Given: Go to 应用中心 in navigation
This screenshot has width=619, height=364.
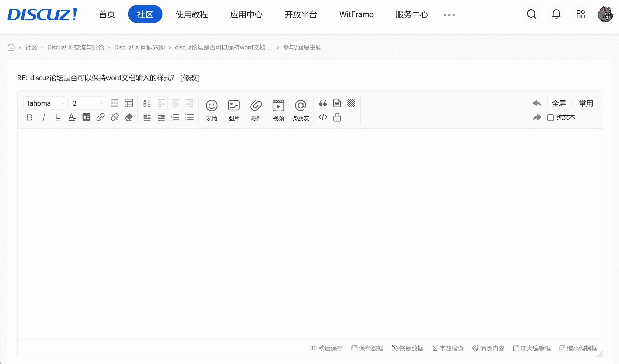Looking at the screenshot, I should click(x=246, y=14).
